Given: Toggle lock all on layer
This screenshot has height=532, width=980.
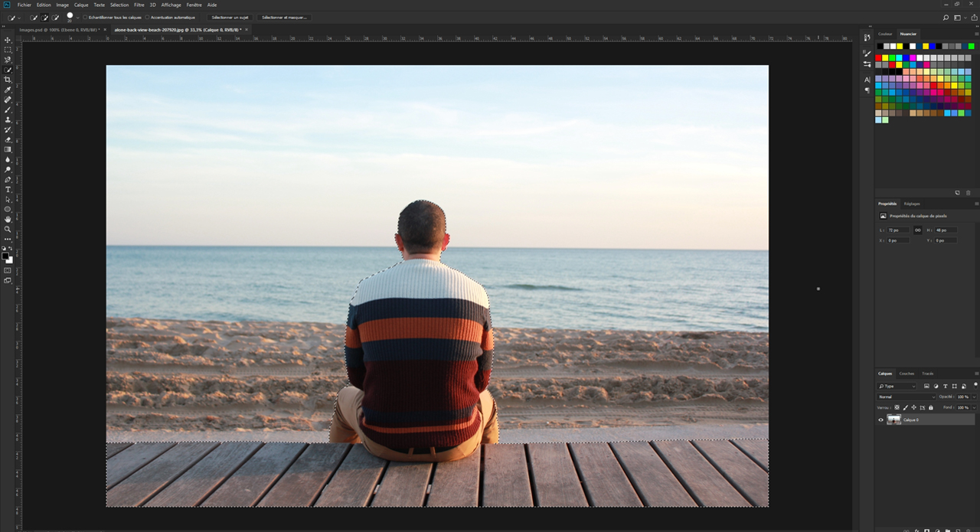Looking at the screenshot, I should pyautogui.click(x=931, y=407).
